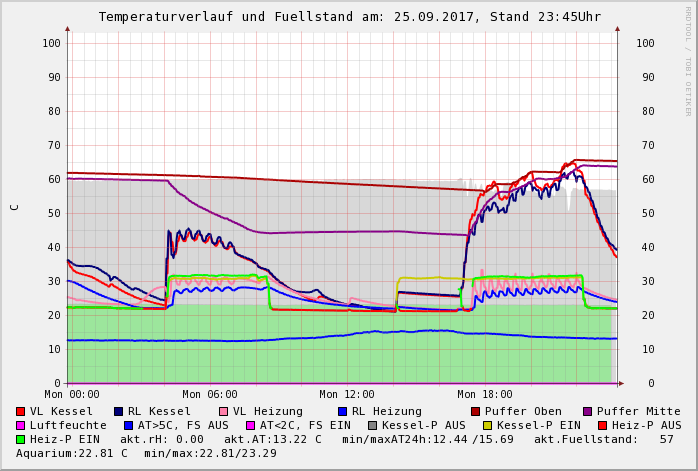Click the AT>5C, FS AUS legend swatch
Viewport: 698px width, 471px height.
129,425
